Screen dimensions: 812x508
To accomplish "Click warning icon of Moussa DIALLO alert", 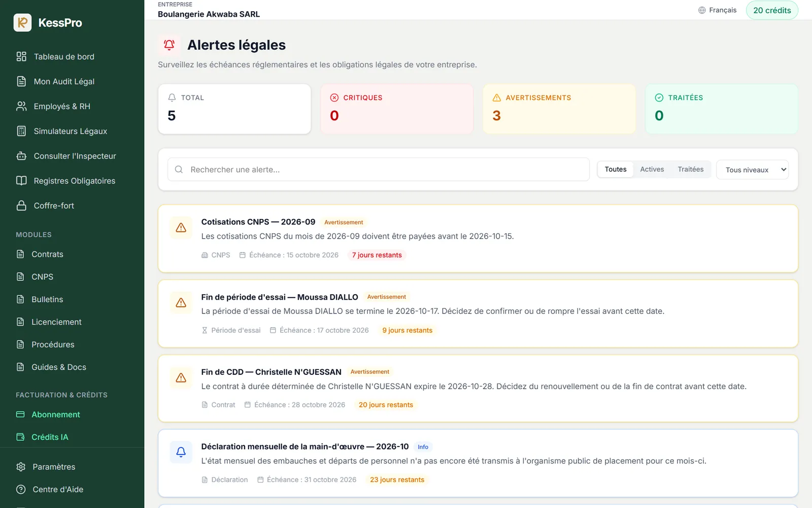I will click(x=181, y=303).
